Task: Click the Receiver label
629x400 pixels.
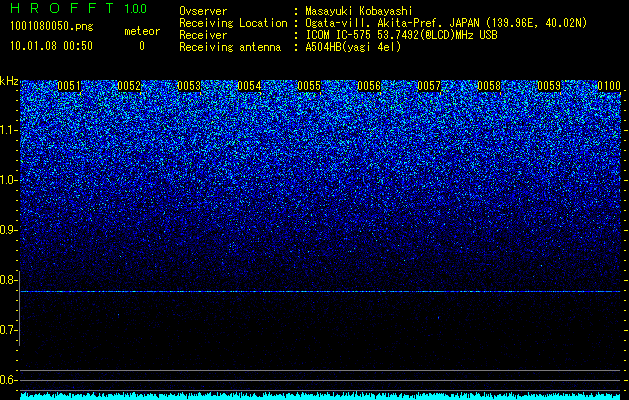Action: [x=203, y=35]
